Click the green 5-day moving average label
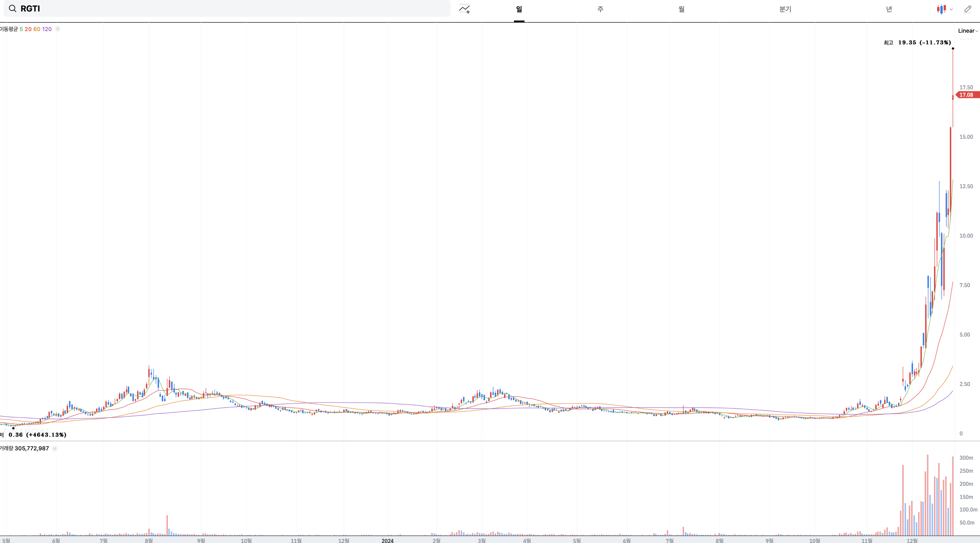 (21, 29)
